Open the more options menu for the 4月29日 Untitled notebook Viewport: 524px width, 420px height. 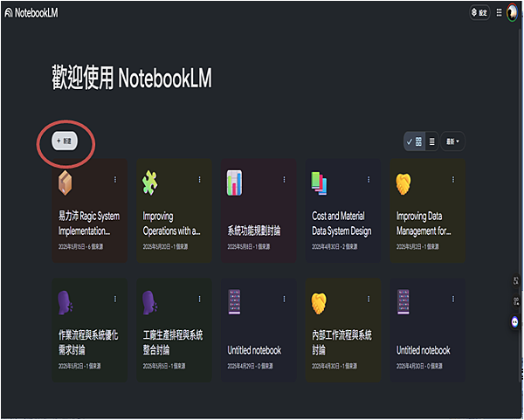pyautogui.click(x=284, y=299)
